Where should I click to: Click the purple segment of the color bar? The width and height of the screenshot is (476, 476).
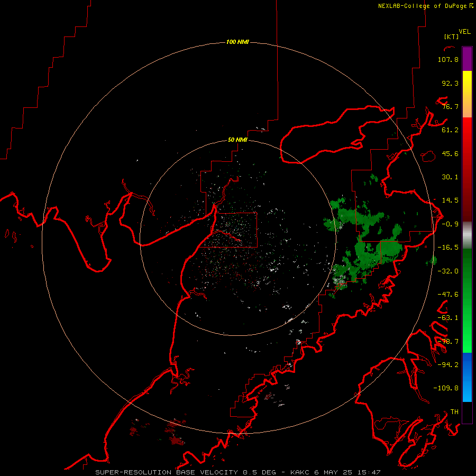[x=467, y=59]
